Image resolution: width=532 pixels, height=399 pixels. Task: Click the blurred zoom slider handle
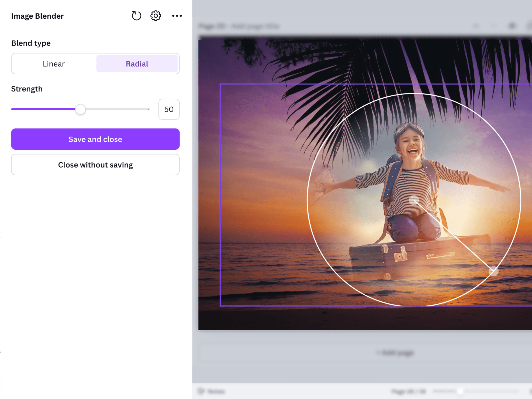(x=460, y=391)
